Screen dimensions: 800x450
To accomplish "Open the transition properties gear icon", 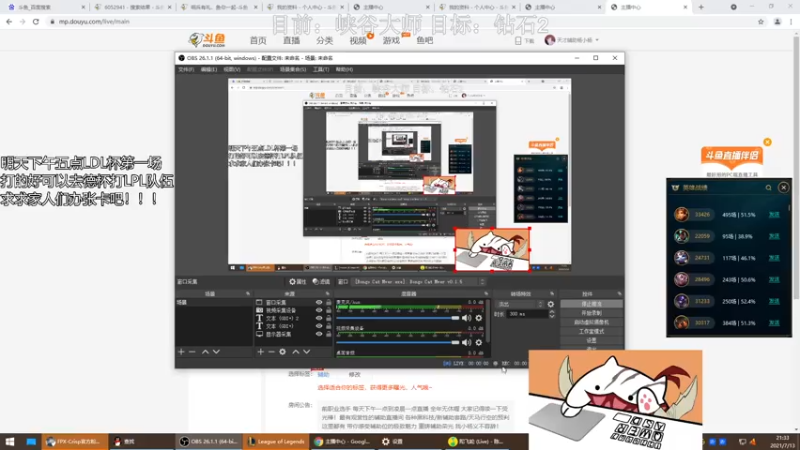I will [551, 304].
